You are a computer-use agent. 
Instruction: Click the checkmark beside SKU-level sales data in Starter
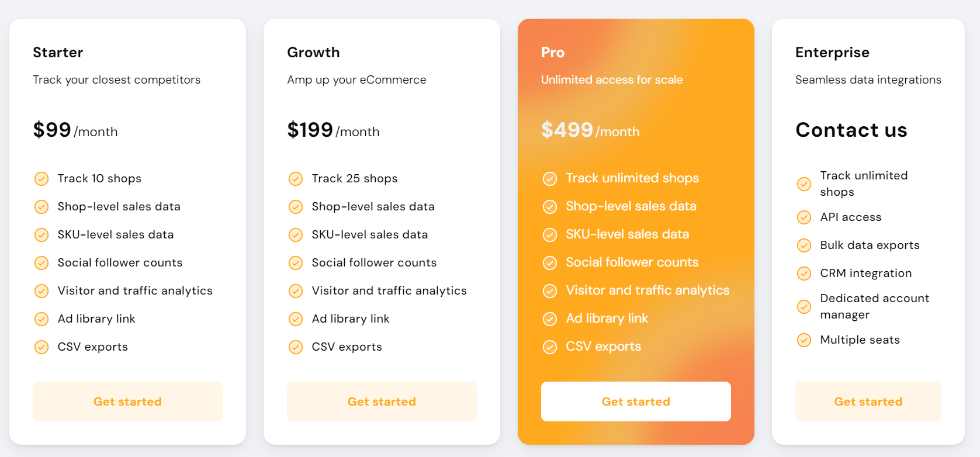point(41,234)
